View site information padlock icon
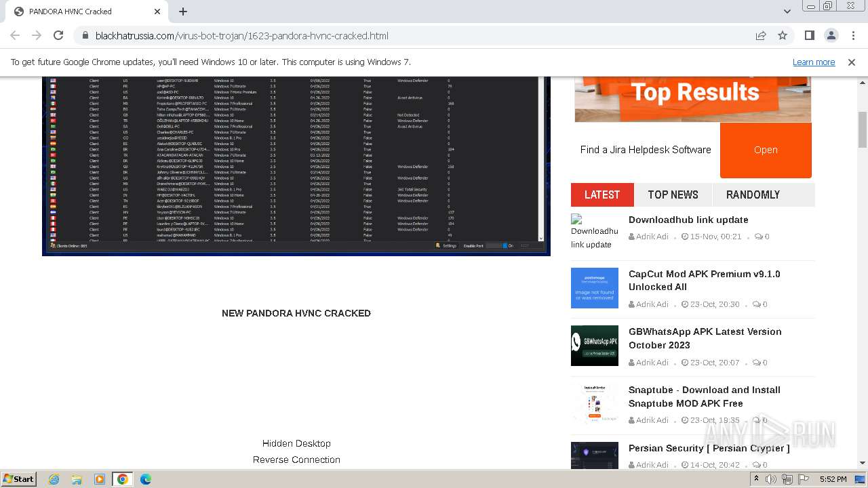This screenshot has width=868, height=488. pyautogui.click(x=85, y=35)
